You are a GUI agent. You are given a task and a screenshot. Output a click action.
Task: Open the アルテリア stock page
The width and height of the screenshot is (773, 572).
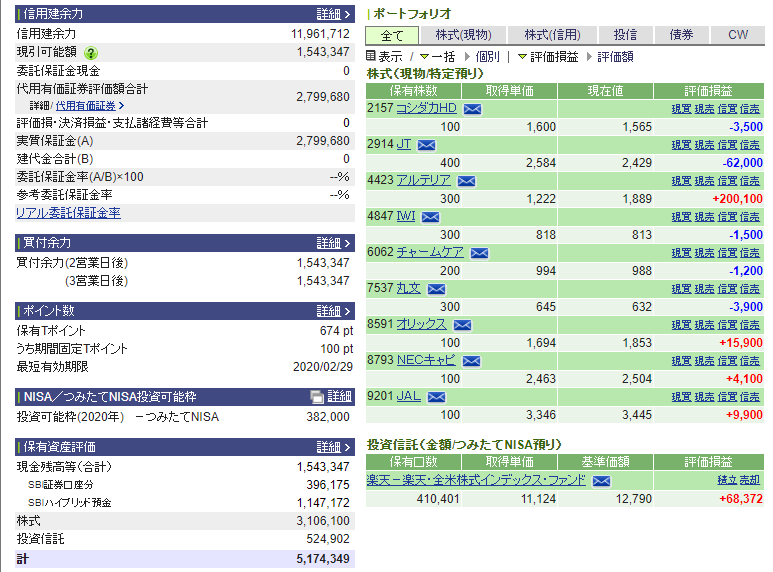424,180
